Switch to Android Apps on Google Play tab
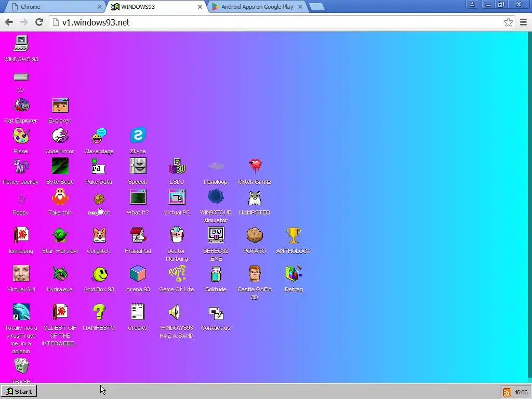532x399 pixels. [x=257, y=7]
